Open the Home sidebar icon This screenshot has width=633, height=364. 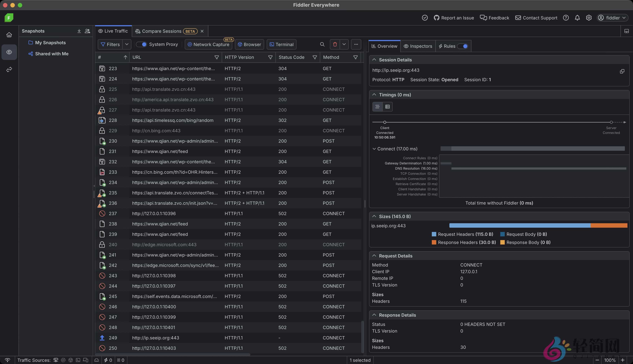coord(9,35)
